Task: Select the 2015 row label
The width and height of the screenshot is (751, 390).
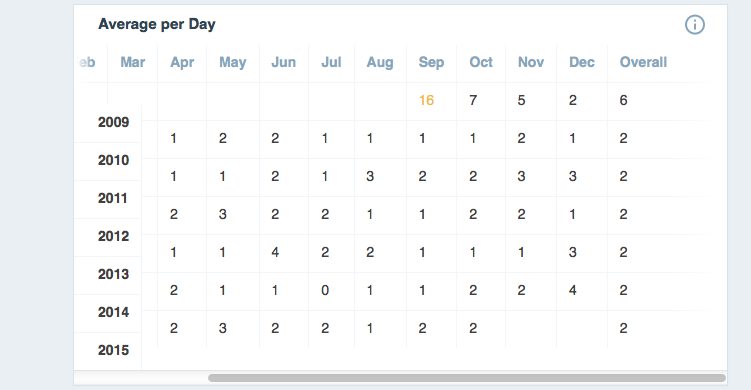Action: click(x=114, y=350)
